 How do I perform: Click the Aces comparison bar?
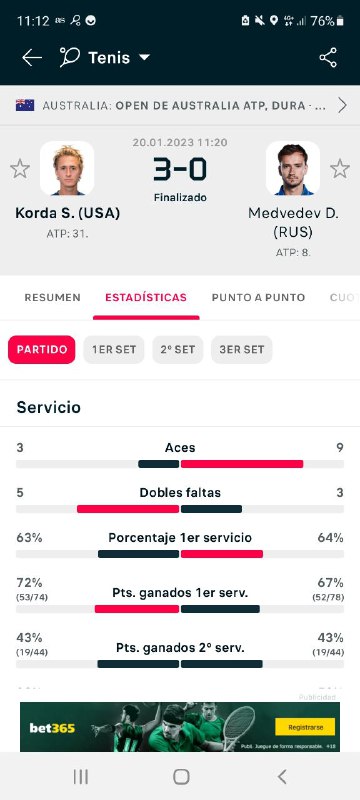(x=180, y=464)
